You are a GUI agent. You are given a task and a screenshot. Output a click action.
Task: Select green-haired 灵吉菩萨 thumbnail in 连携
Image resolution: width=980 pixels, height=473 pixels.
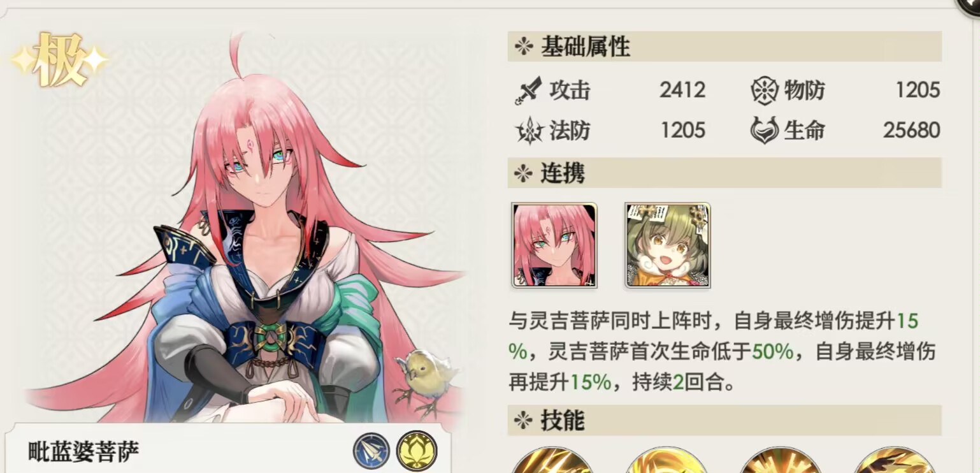pyautogui.click(x=668, y=245)
